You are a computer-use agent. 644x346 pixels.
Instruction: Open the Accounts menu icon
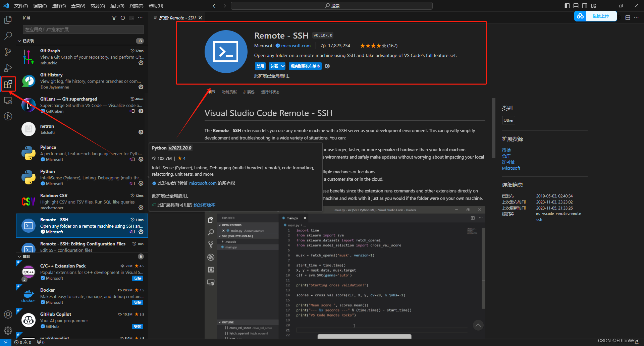(x=8, y=314)
